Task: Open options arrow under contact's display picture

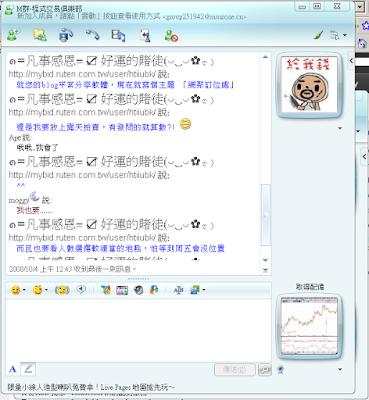Action: tap(340, 128)
